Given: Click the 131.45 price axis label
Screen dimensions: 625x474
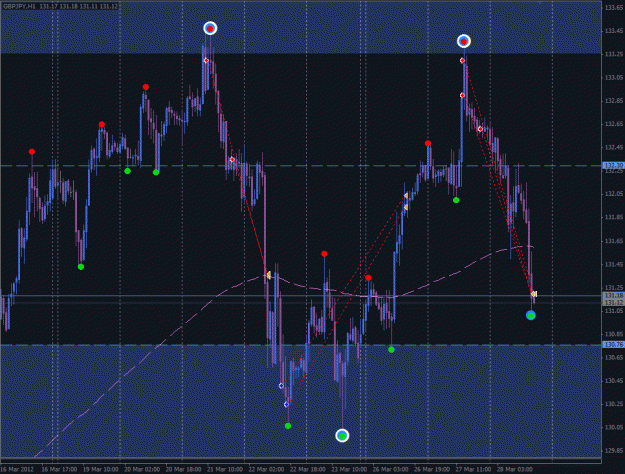Looking at the screenshot, I should pos(614,264).
